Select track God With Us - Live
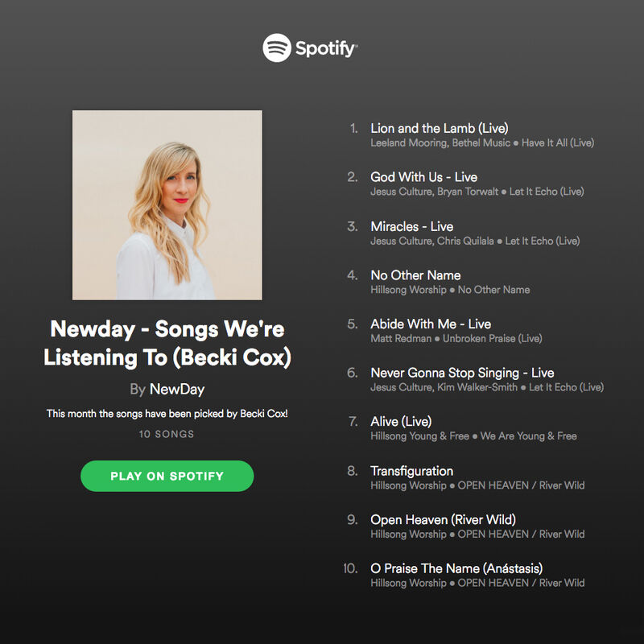 [423, 177]
